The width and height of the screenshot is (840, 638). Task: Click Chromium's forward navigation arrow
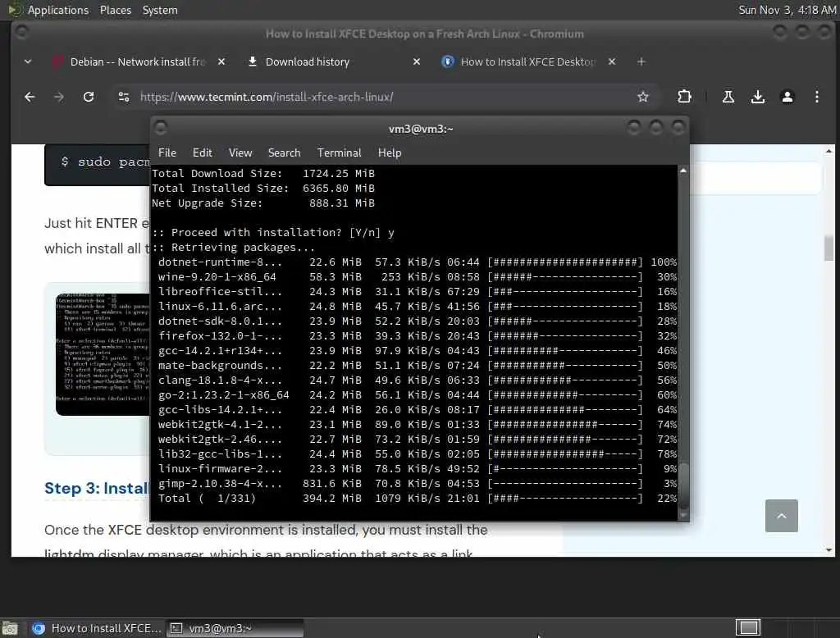click(59, 97)
